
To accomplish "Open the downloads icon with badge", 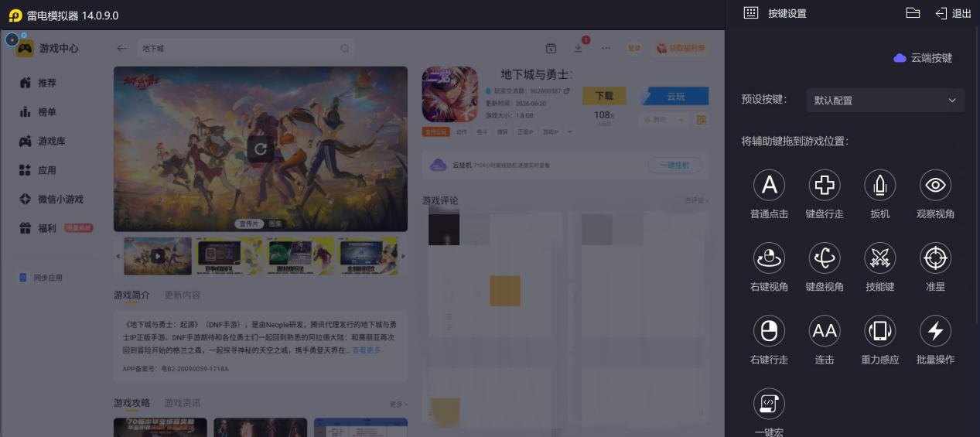I will tap(579, 48).
